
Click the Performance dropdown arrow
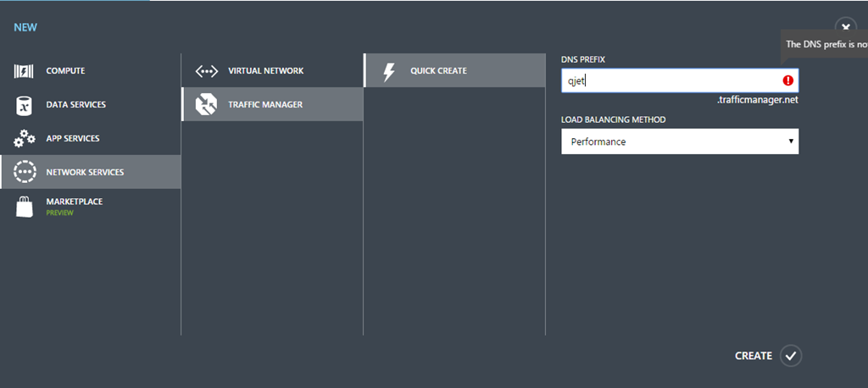pos(791,141)
